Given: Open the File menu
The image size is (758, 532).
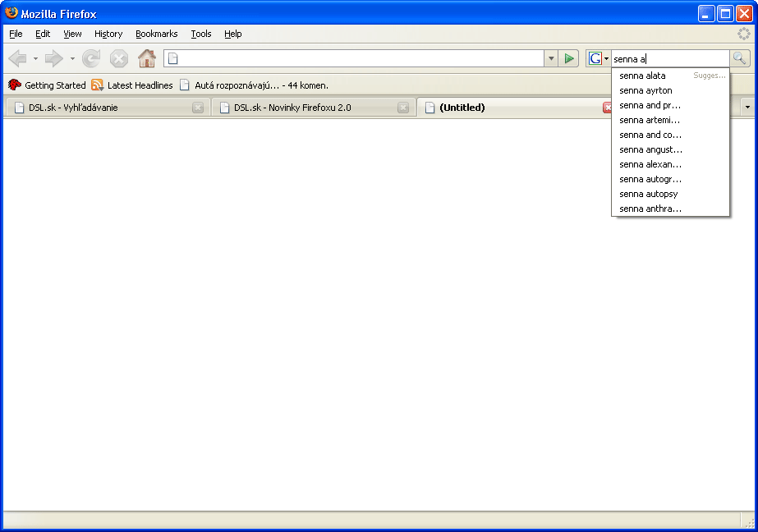Looking at the screenshot, I should click(16, 34).
